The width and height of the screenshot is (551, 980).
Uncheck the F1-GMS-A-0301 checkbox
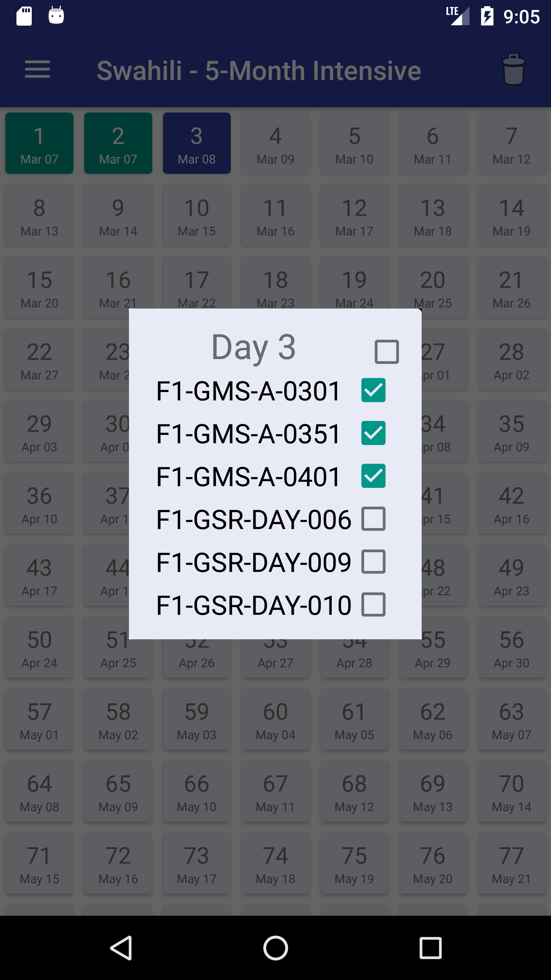(x=373, y=390)
